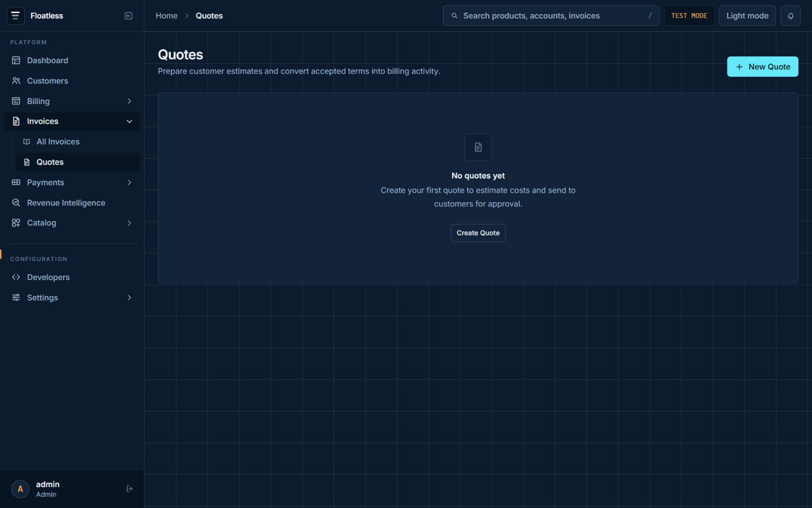Open the Developers menu item

[72, 277]
